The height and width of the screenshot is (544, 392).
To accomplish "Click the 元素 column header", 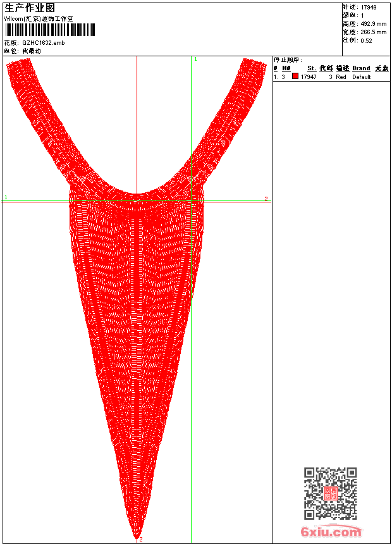I will tap(381, 68).
